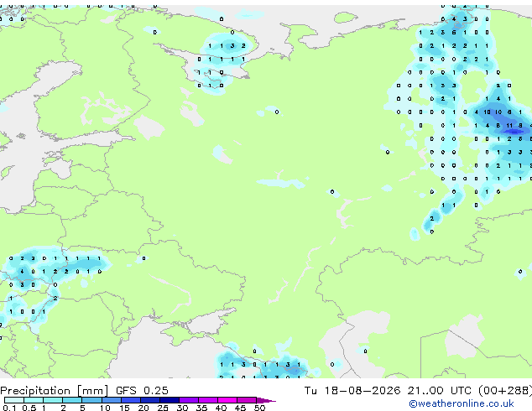Select the legend swatch between 20 and 25
This screenshot has width=532, height=411.
pos(149,400)
